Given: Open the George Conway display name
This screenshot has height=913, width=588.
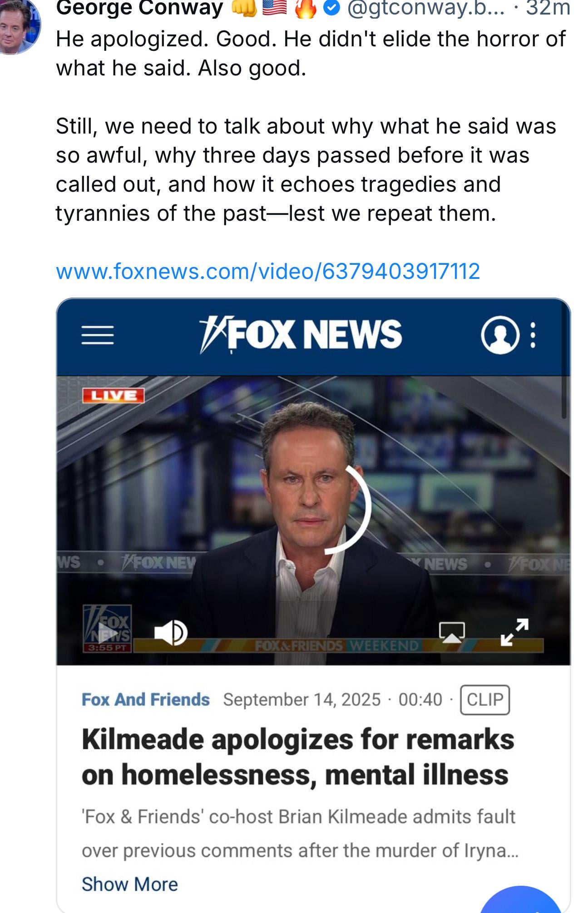Looking at the screenshot, I should [140, 8].
